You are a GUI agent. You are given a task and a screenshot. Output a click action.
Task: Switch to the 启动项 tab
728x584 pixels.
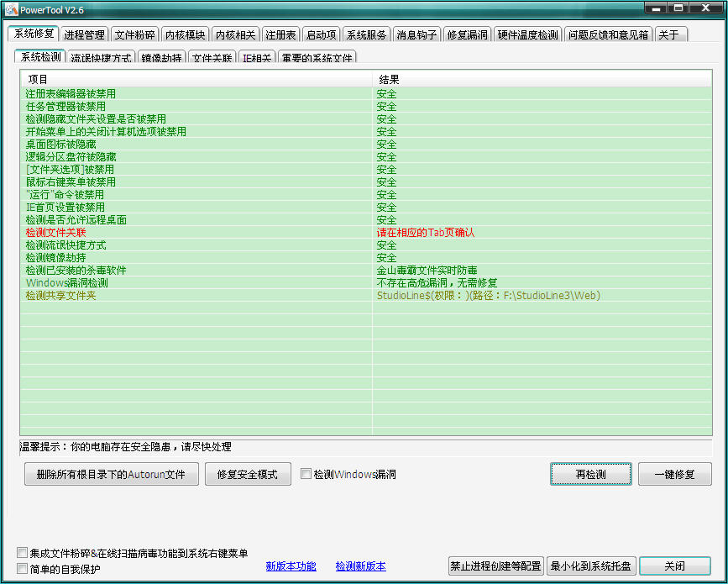(322, 34)
